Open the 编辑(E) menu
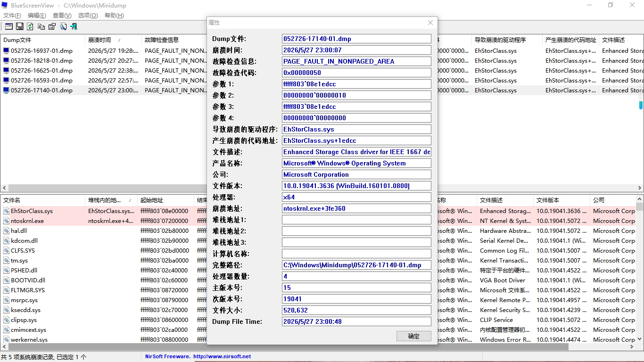Screen dimensions: 644x362 pos(37,16)
